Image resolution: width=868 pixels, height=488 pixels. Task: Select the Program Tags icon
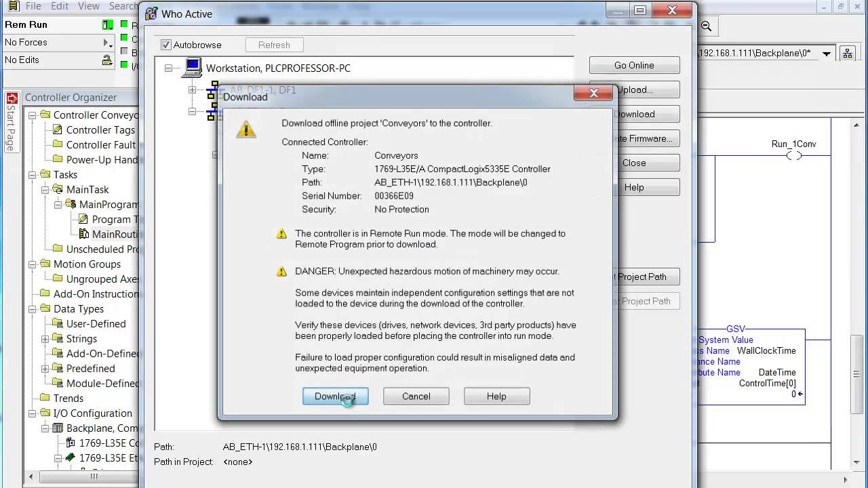tap(83, 219)
